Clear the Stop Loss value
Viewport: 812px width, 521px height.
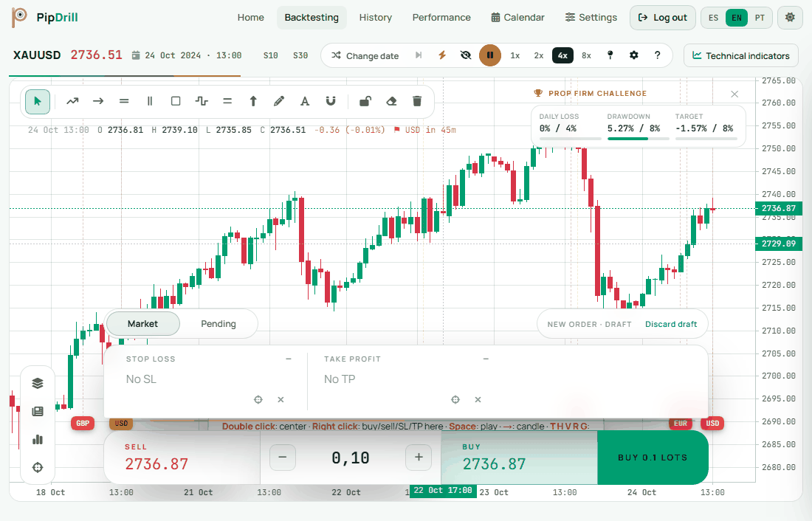pyautogui.click(x=281, y=399)
